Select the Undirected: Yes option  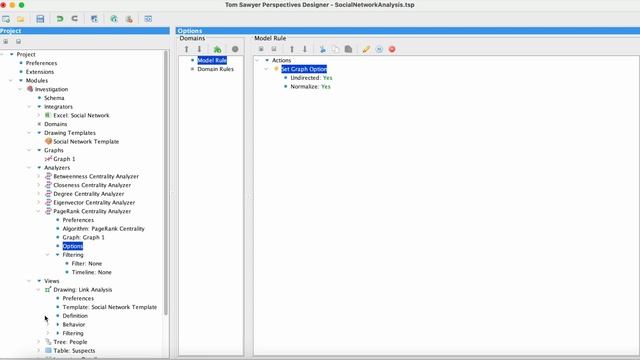click(x=311, y=78)
